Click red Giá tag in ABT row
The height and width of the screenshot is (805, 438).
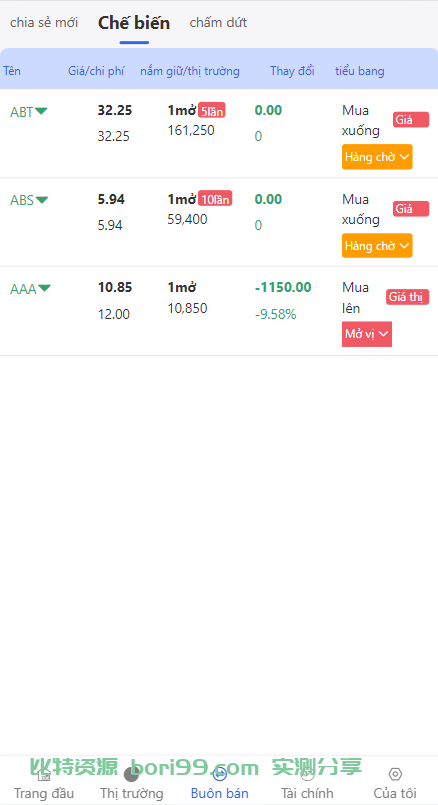pyautogui.click(x=411, y=120)
